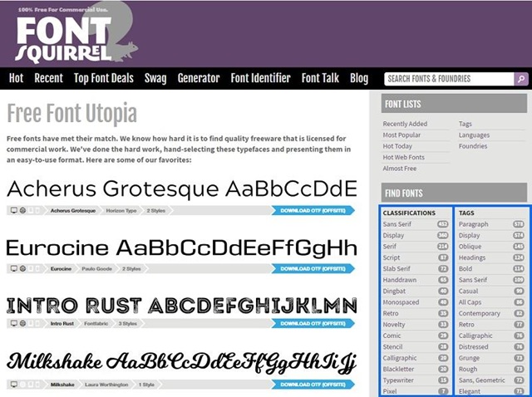Image resolution: width=532 pixels, height=397 pixels.
Task: Click desktop icon in Eurocine row
Action: (x=13, y=269)
